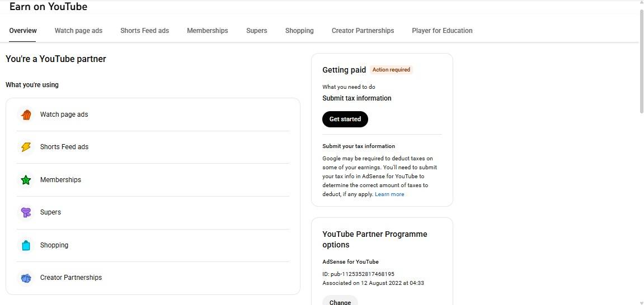
Task: Switch to Creator Partnerships tab
Action: coord(363,31)
